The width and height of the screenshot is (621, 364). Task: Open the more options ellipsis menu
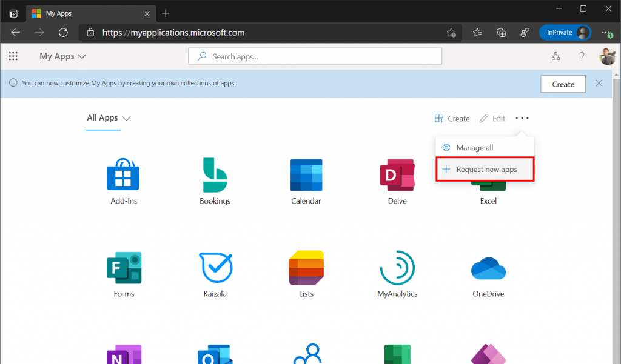(x=522, y=118)
